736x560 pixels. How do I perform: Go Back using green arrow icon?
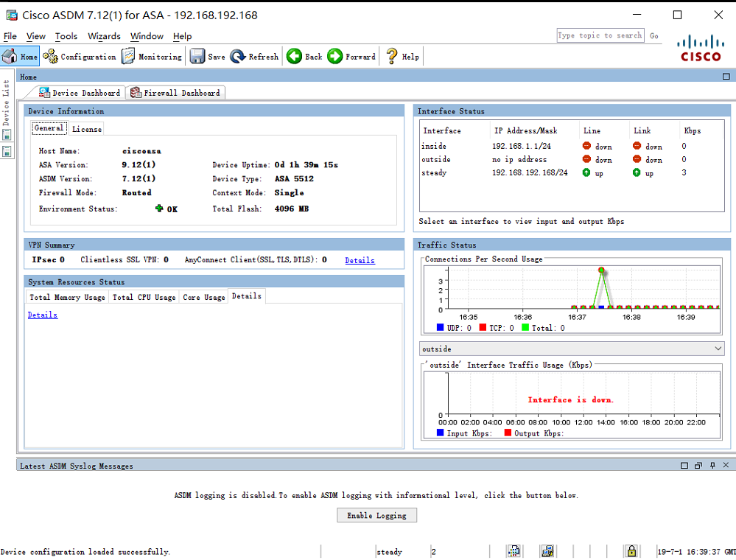[x=295, y=57]
